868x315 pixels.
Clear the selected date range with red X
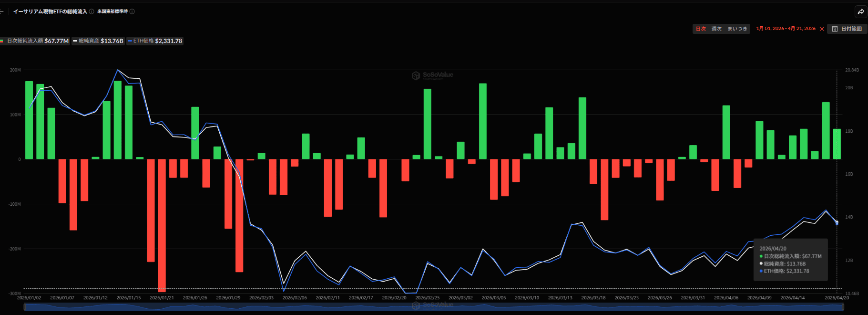[x=822, y=29]
